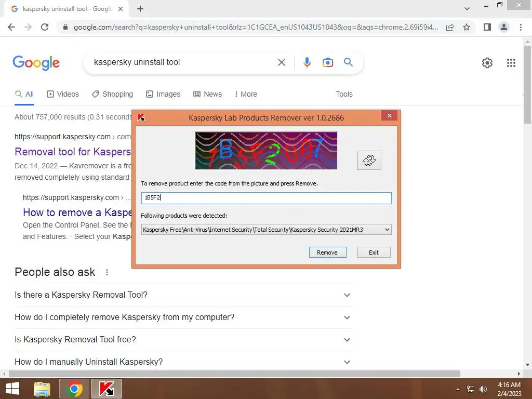
Task: Open the More search filters menu
Action: (x=246, y=95)
